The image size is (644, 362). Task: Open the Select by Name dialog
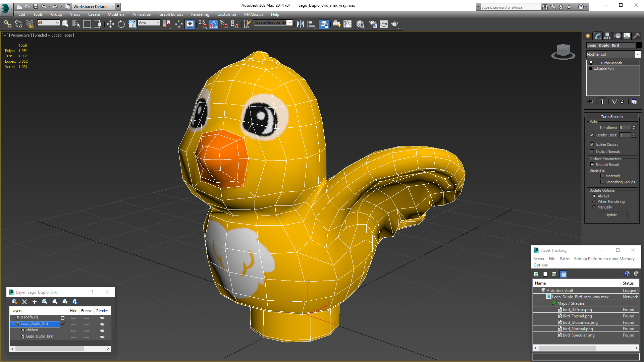point(76,24)
